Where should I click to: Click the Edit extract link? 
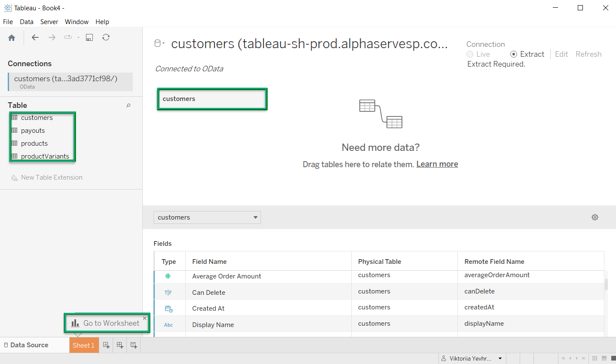pyautogui.click(x=561, y=54)
